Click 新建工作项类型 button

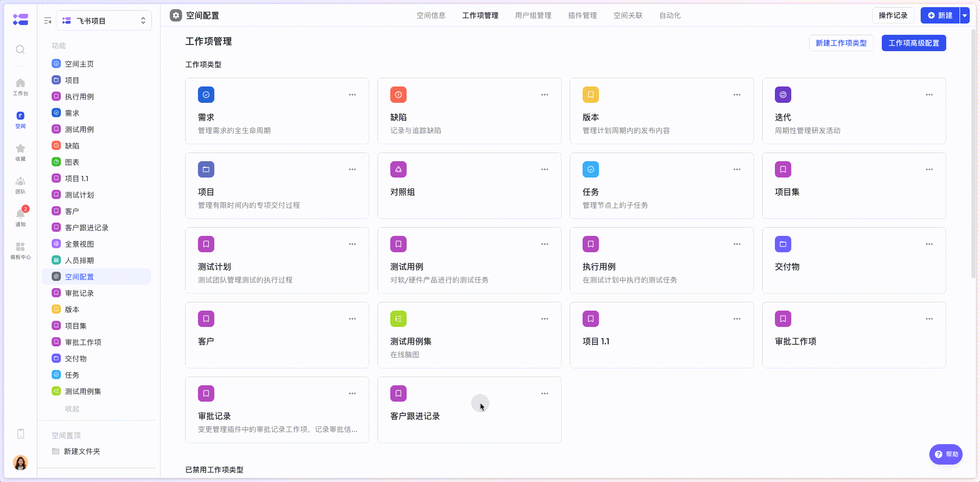841,43
